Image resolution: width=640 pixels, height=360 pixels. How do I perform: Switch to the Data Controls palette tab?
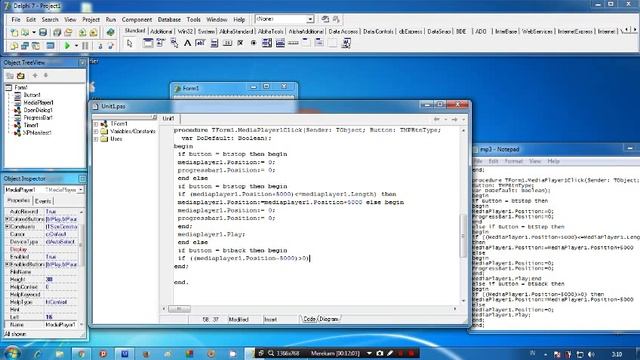coord(378,31)
